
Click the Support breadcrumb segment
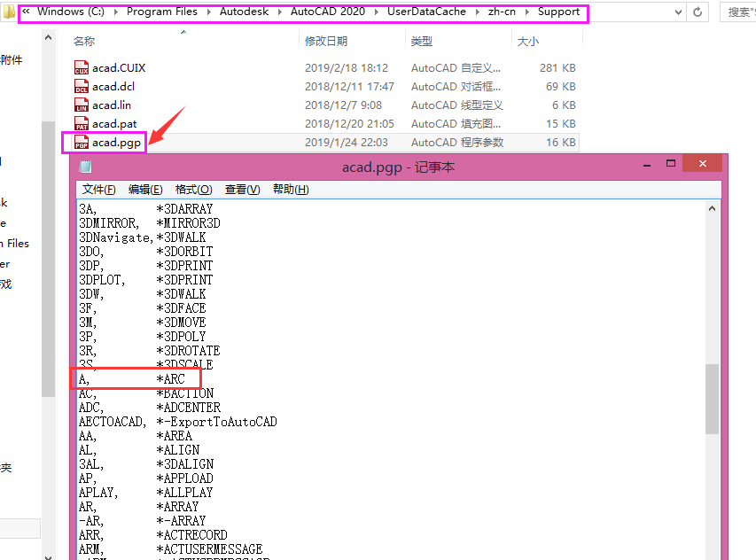(x=559, y=12)
